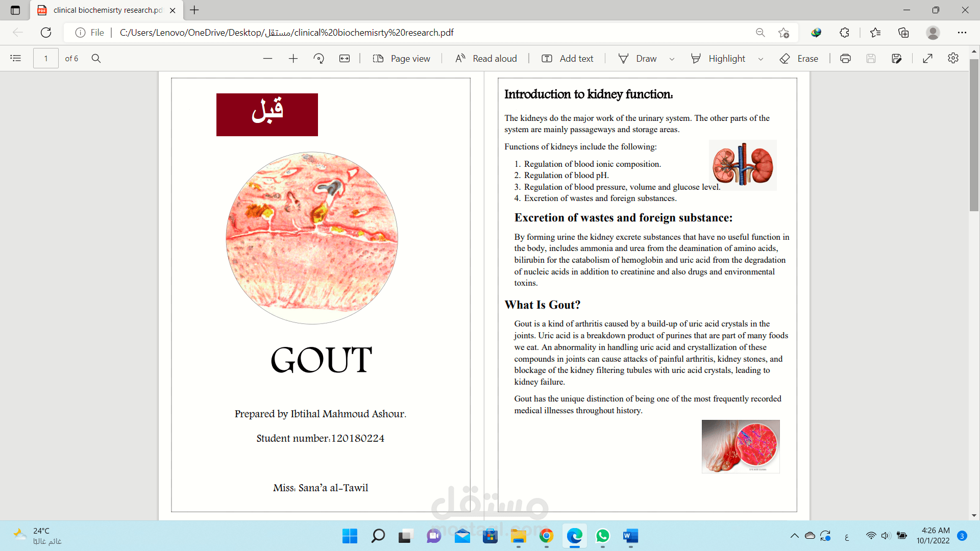Open the Page view menu
Screen dimensions: 980x551
(x=402, y=59)
